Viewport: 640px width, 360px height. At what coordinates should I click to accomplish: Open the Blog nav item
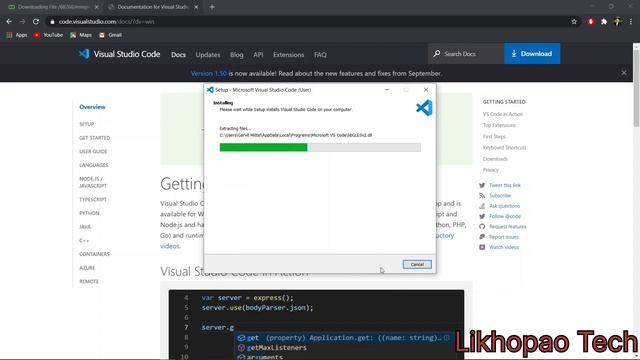[x=236, y=55]
